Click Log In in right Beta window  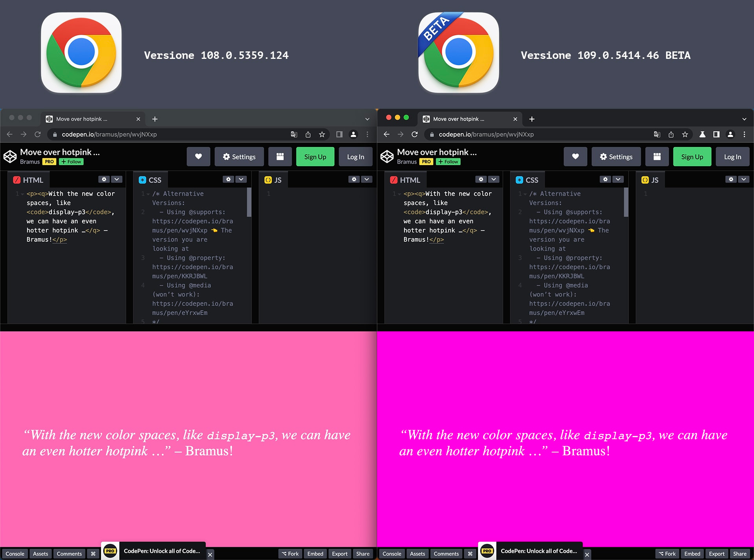point(732,157)
